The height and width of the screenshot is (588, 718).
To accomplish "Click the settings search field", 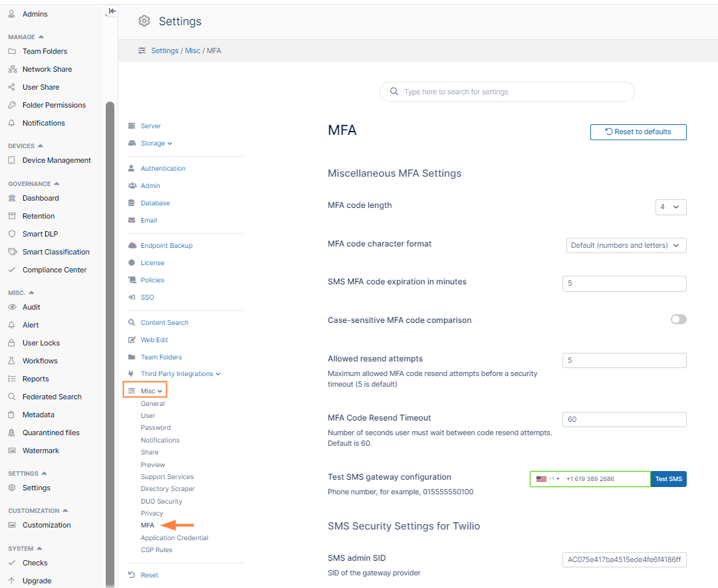I will click(x=507, y=92).
